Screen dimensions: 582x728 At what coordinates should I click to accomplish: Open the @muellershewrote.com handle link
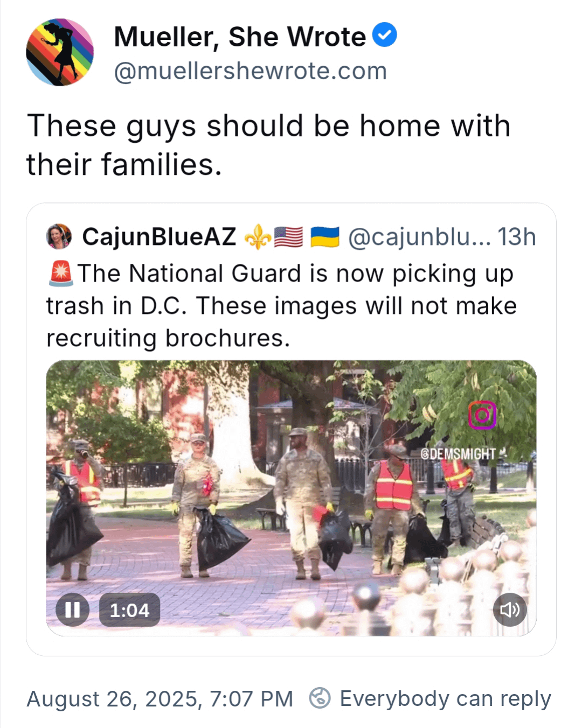tap(251, 71)
